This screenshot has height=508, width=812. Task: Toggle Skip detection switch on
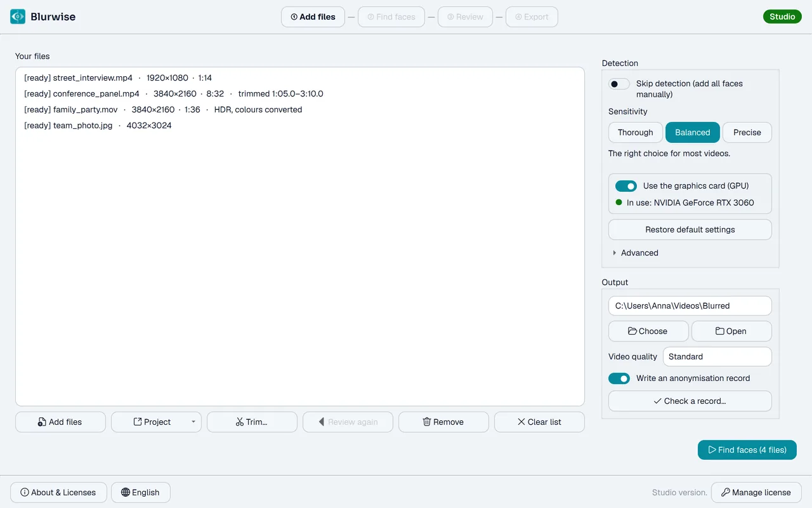pyautogui.click(x=619, y=84)
